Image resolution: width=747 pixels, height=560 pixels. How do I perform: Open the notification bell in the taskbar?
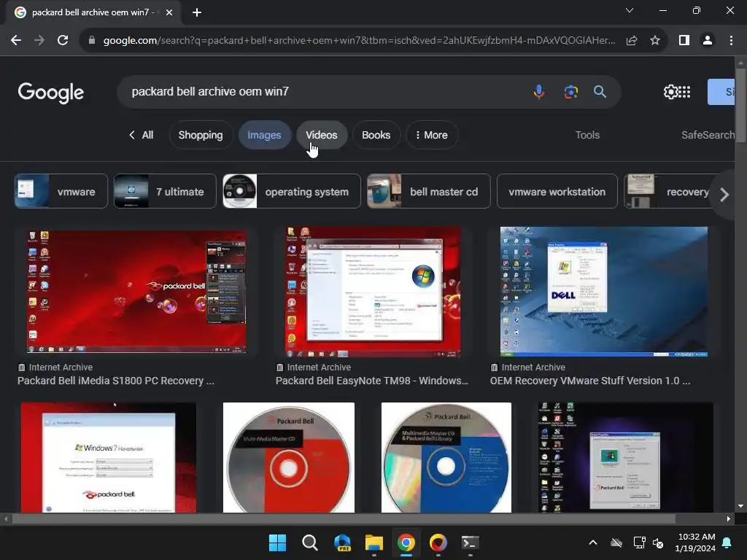727,542
